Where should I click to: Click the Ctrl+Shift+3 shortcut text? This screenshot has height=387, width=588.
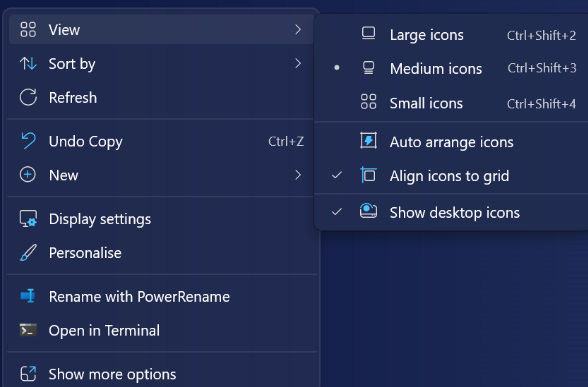pyautogui.click(x=542, y=68)
